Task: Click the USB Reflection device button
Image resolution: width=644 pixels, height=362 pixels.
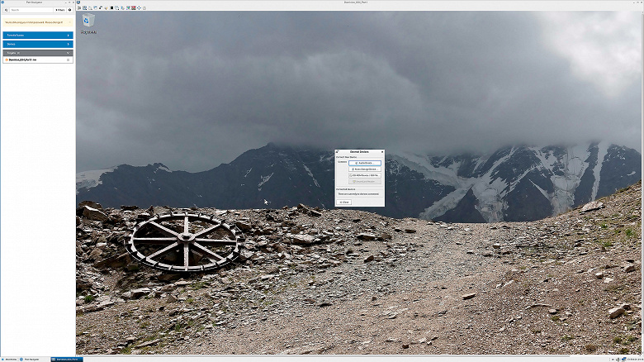Action: tap(365, 175)
